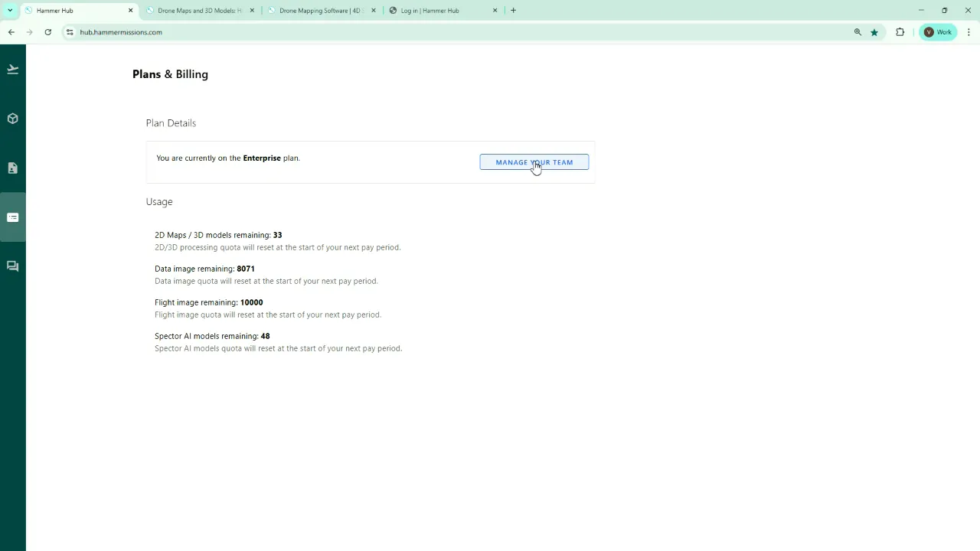
Task: Open the Chrome three-dot menu
Action: [969, 32]
